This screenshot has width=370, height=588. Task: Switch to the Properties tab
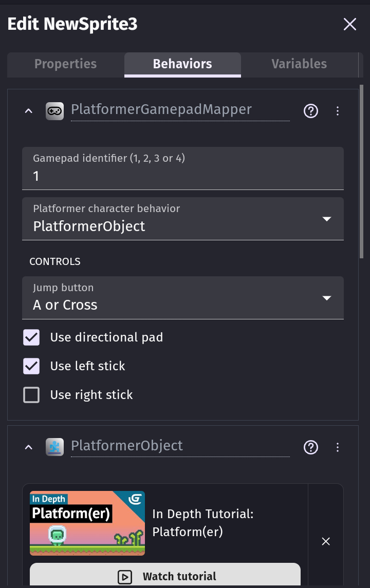66,65
